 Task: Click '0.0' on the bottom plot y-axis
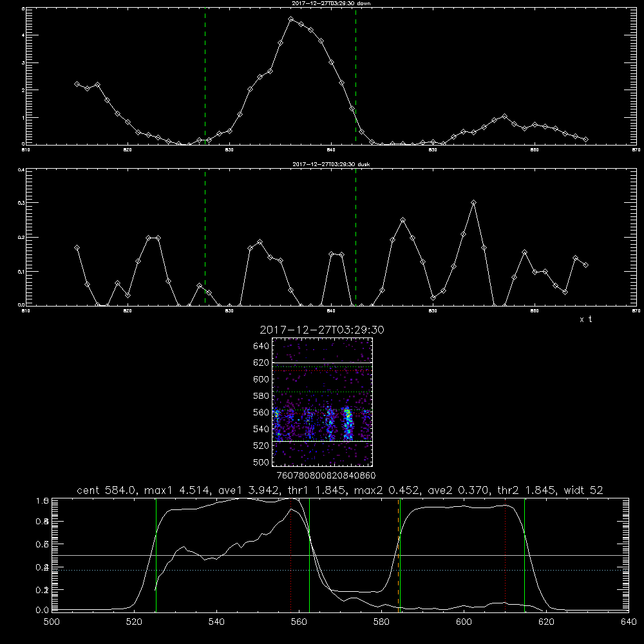(x=43, y=611)
